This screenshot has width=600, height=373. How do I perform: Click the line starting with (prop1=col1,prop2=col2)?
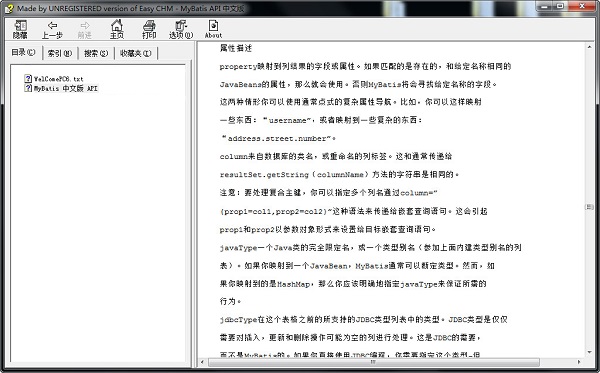coord(354,211)
